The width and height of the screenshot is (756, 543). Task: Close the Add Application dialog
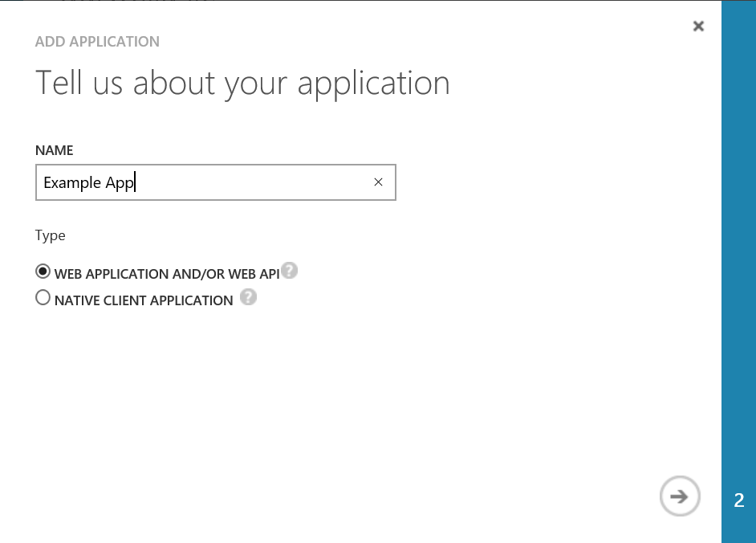pyautogui.click(x=698, y=26)
